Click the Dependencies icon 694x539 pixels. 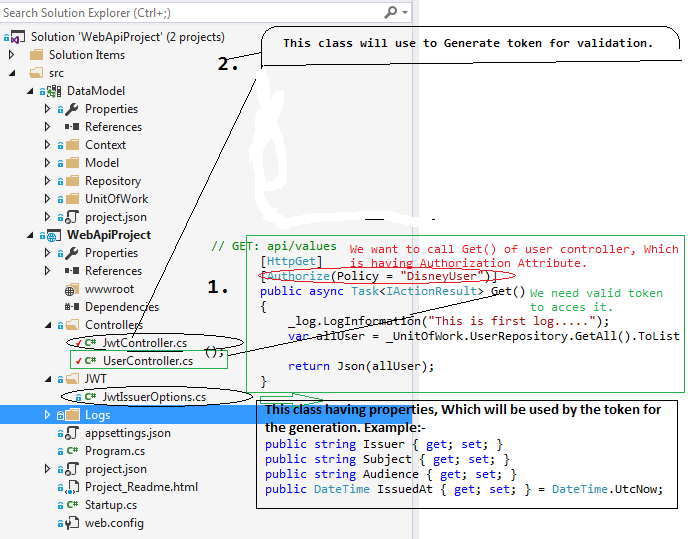(72, 307)
